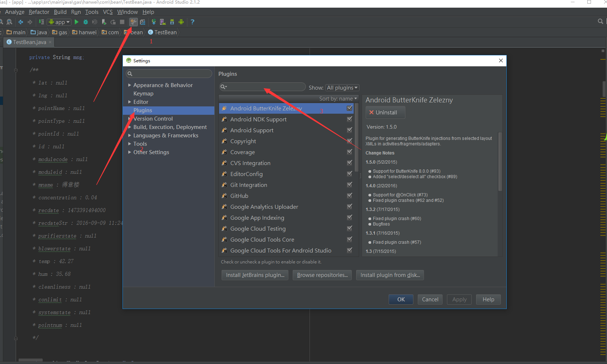This screenshot has height=364, width=607.
Task: Click the plugin icon beside GitHub
Action: pyautogui.click(x=224, y=196)
